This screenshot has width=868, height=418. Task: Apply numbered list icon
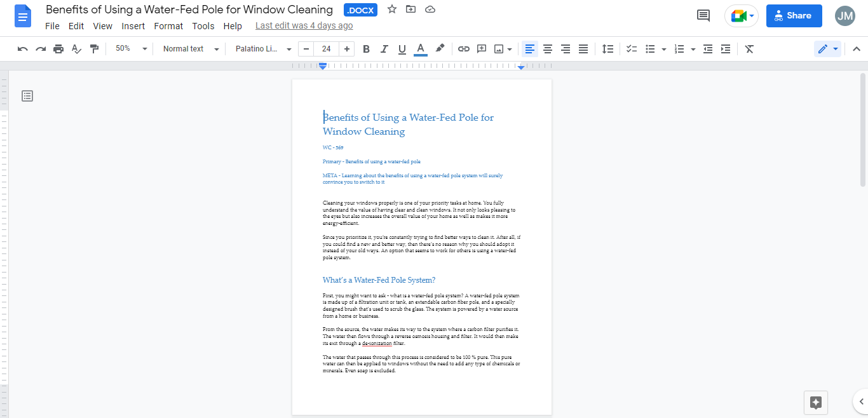(679, 49)
